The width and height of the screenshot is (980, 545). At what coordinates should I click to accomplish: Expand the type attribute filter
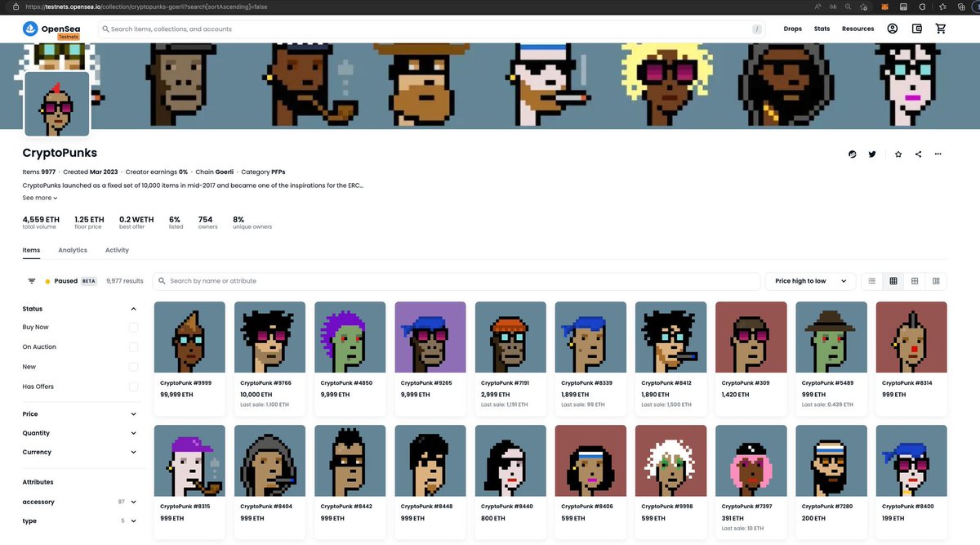[x=80, y=520]
